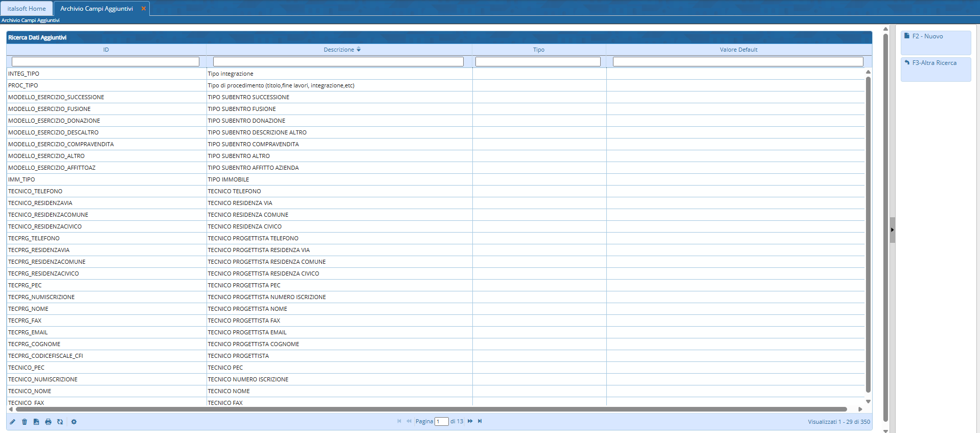Sort by Descrizione column header
This screenshot has height=433, width=980.
pos(339,50)
